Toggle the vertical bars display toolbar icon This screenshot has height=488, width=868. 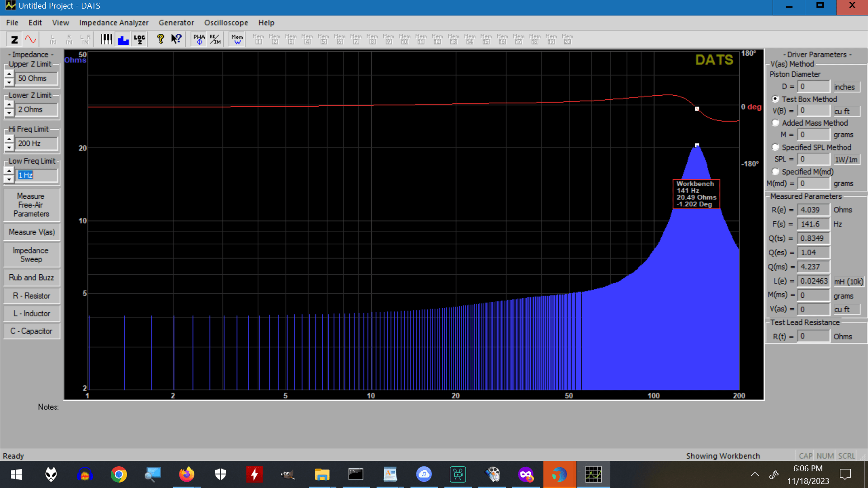click(x=106, y=39)
